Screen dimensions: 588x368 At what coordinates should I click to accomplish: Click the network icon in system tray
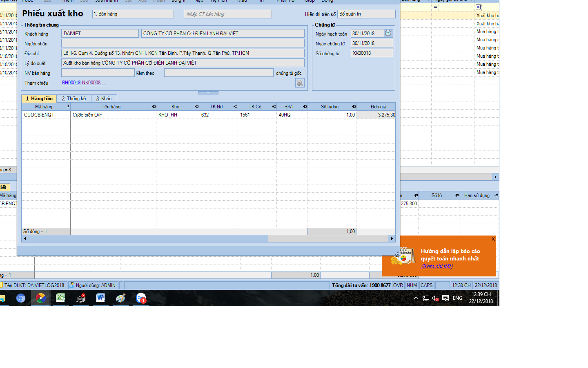(x=425, y=298)
